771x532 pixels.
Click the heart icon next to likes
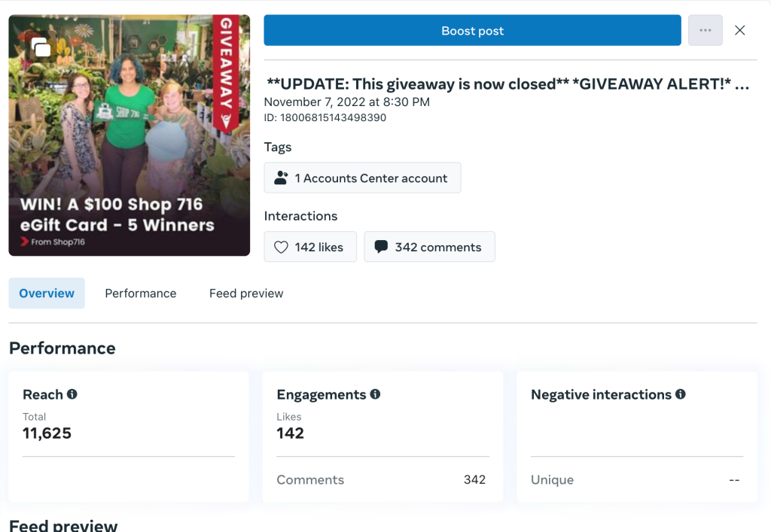tap(281, 247)
